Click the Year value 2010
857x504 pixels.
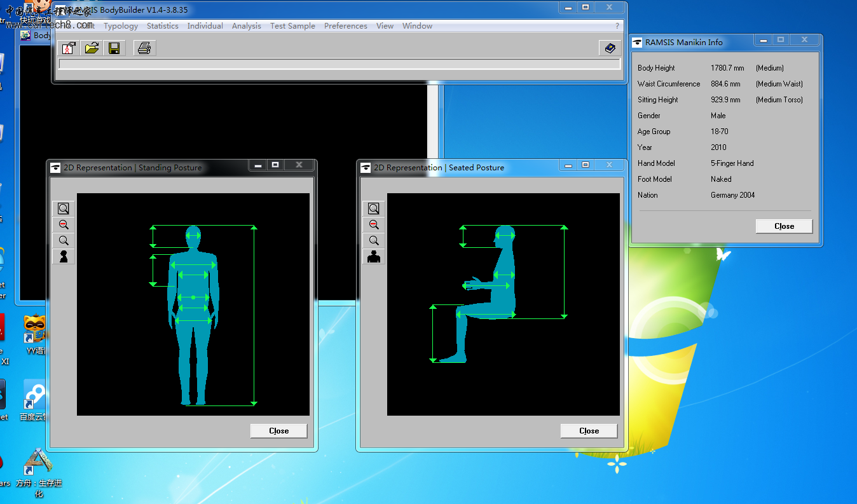(x=718, y=147)
